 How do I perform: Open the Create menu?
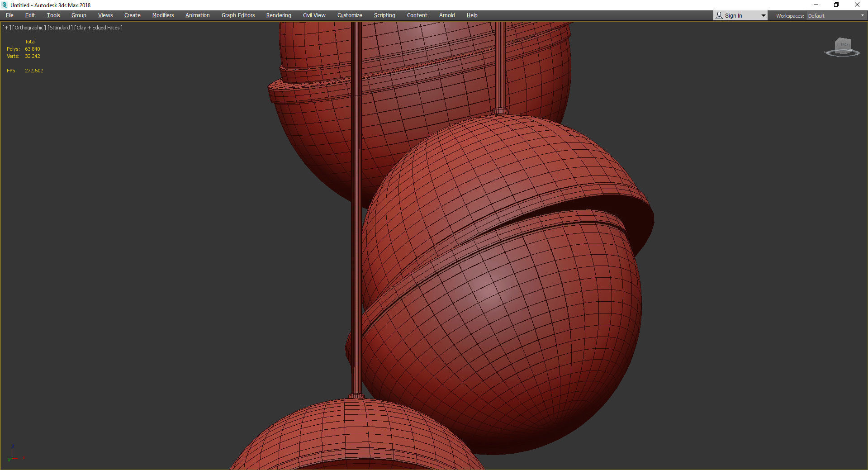click(x=133, y=15)
